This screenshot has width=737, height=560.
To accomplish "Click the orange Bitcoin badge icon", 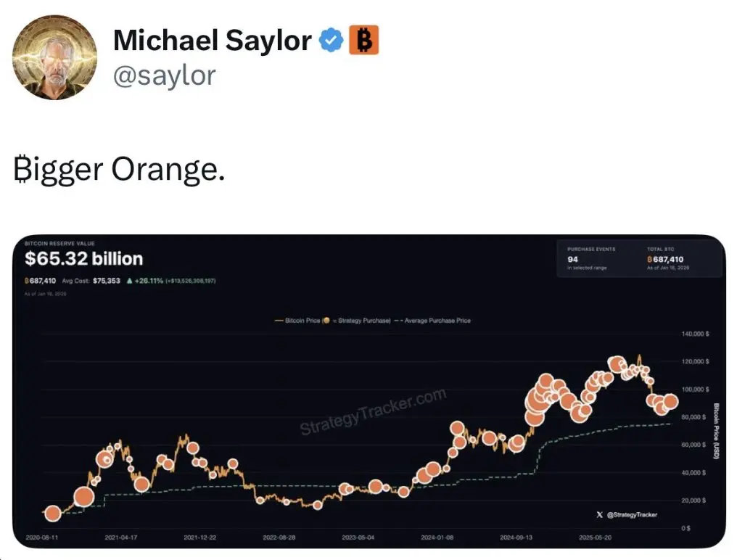I will (363, 41).
